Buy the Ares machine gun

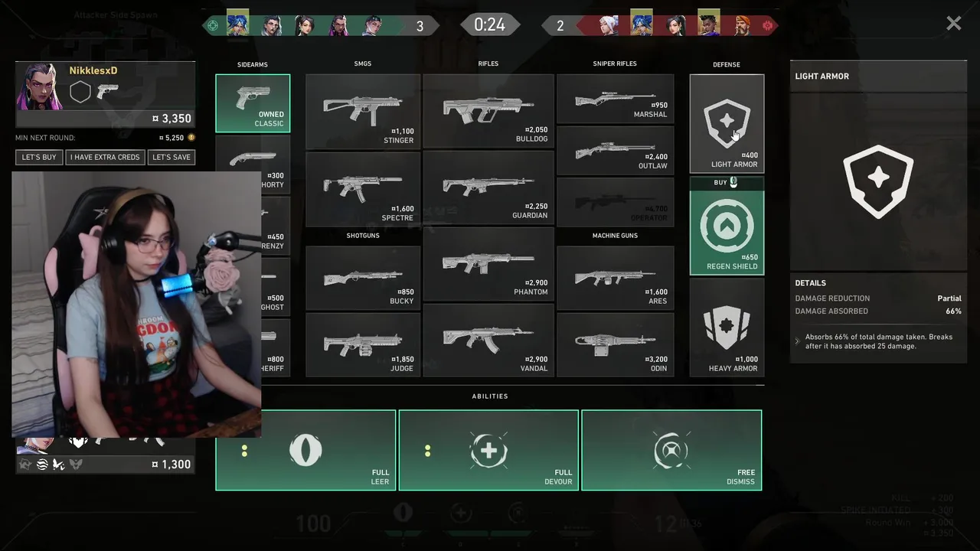pyautogui.click(x=615, y=277)
